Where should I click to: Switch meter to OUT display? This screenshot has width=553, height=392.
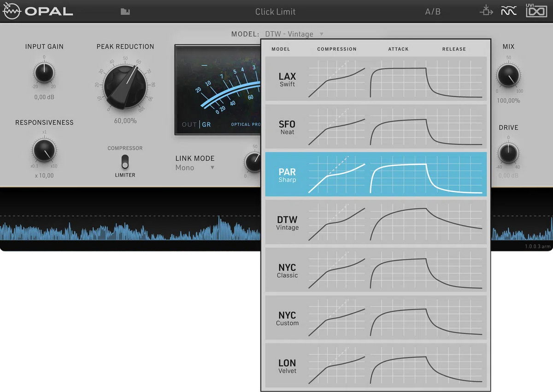pyautogui.click(x=189, y=125)
